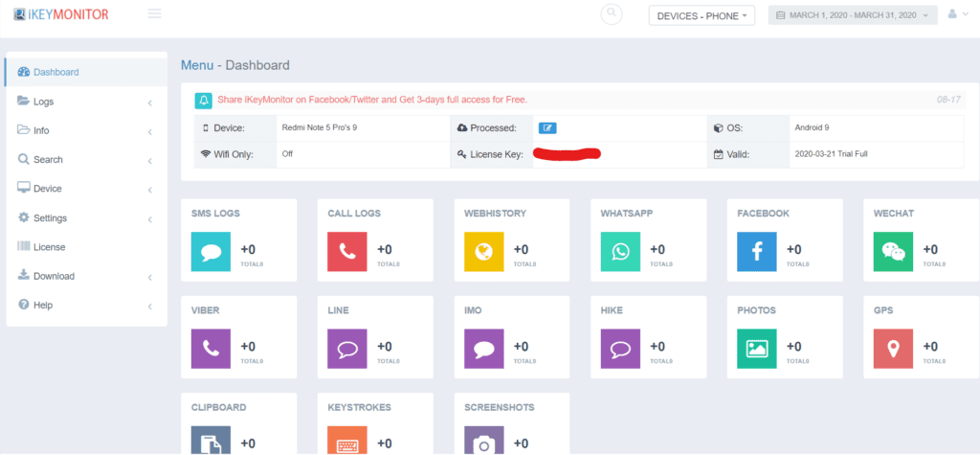The image size is (980, 455).
Task: Click the GPS card title
Action: click(x=883, y=310)
